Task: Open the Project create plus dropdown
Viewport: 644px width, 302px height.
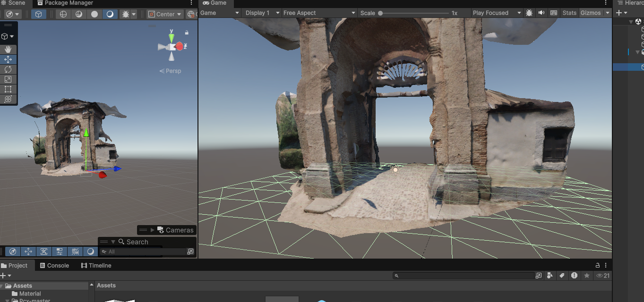Action: coord(6,276)
